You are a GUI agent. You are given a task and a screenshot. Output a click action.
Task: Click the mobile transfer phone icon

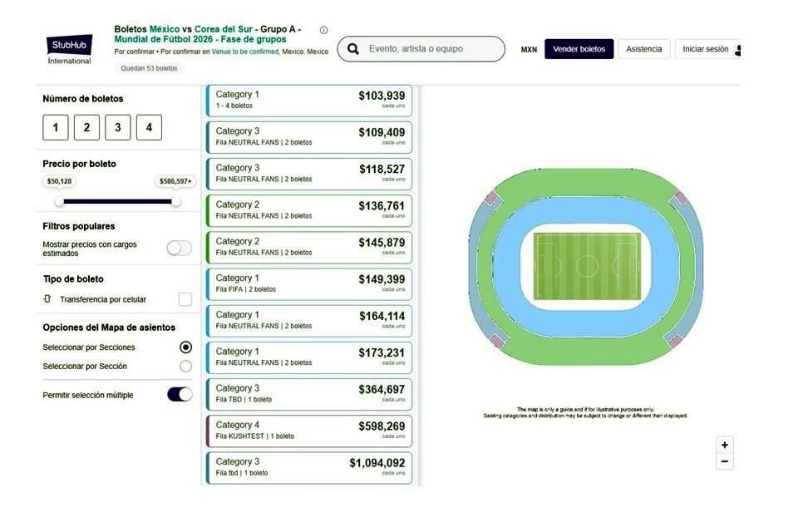point(47,298)
